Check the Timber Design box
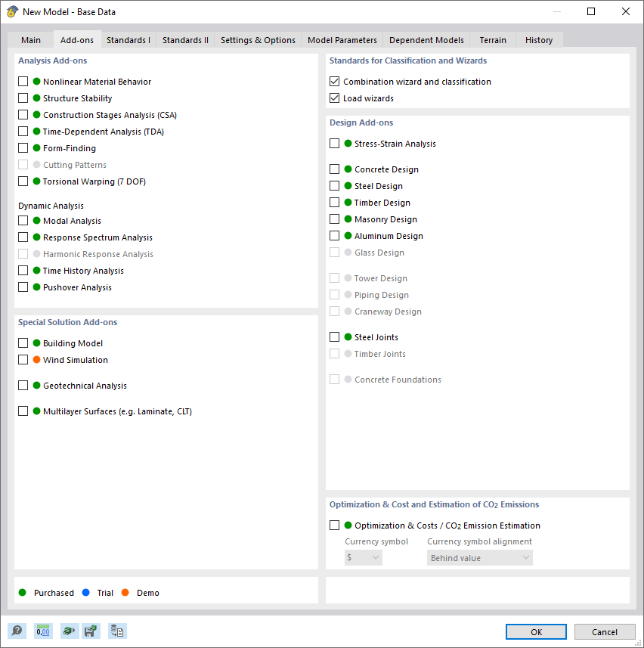 [x=335, y=203]
